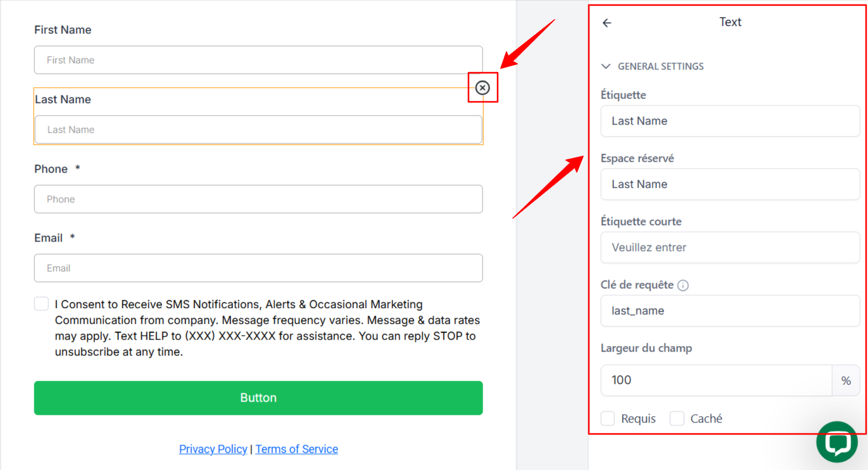Open the green chat widget bubble
Viewport: 868px width, 470px height.
837,442
